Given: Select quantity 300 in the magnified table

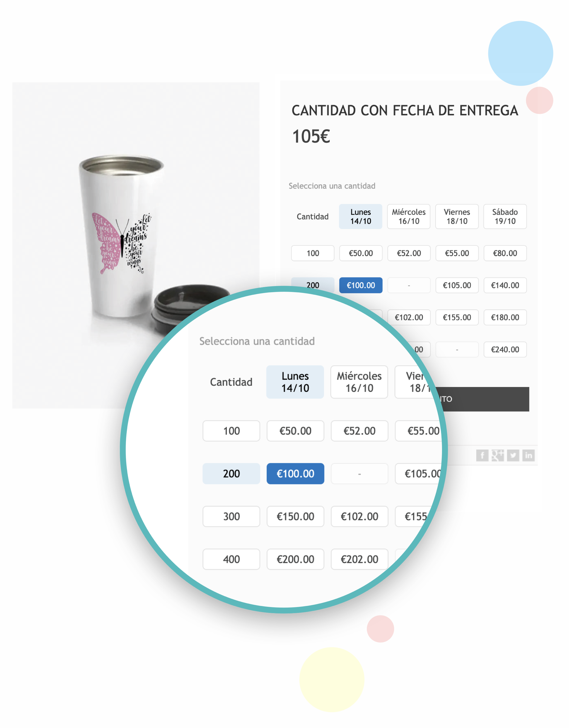Looking at the screenshot, I should point(231,516).
